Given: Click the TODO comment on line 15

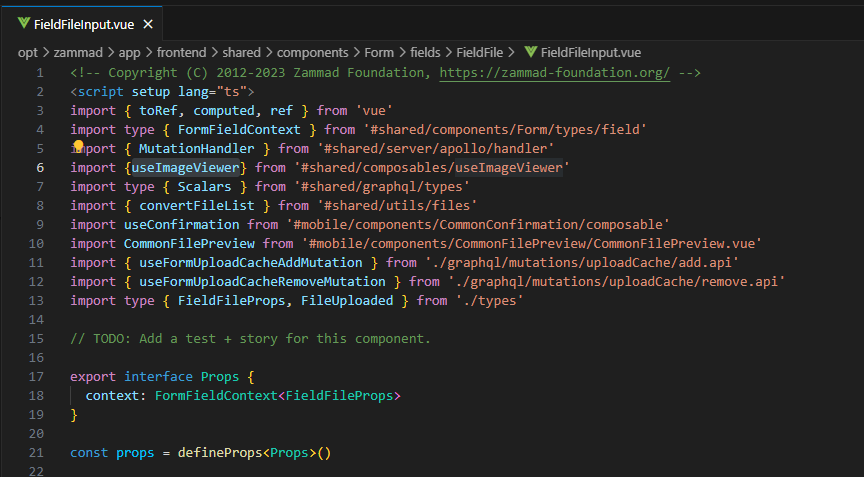Looking at the screenshot, I should (x=250, y=339).
